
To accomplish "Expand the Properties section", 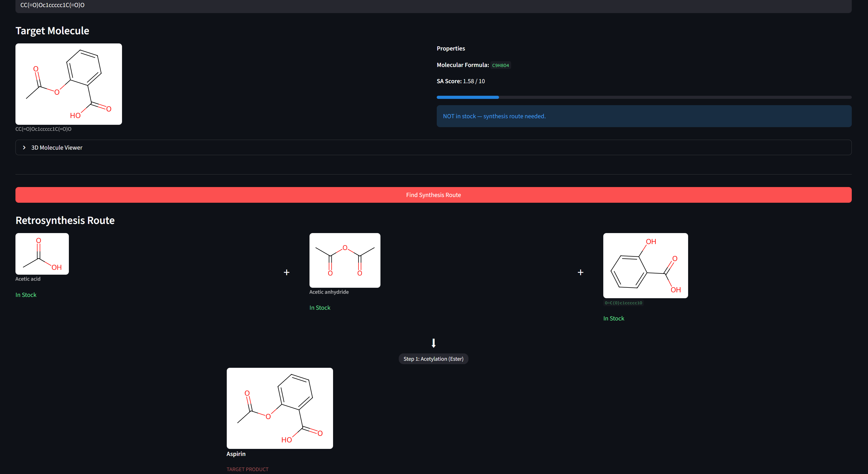I will (451, 48).
